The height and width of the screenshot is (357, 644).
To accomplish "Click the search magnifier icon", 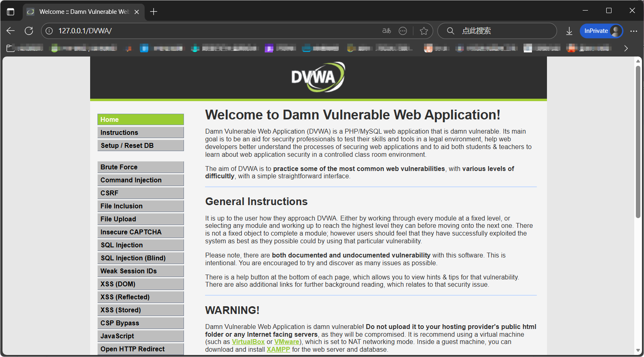I will [x=450, y=31].
